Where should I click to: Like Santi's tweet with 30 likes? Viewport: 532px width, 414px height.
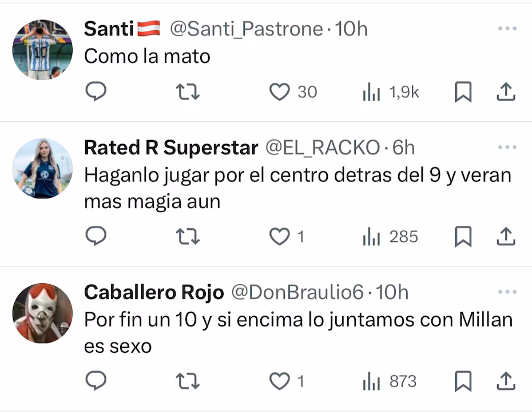[280, 92]
